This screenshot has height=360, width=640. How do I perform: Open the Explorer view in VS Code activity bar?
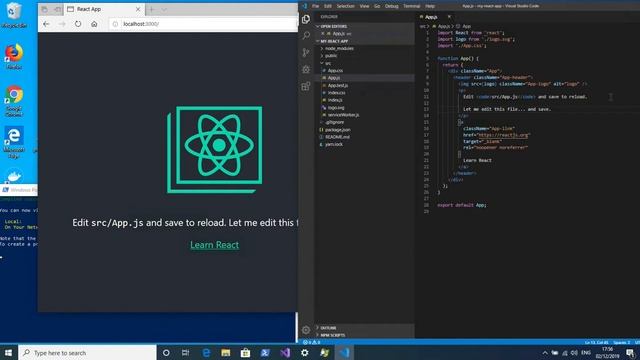(306, 19)
